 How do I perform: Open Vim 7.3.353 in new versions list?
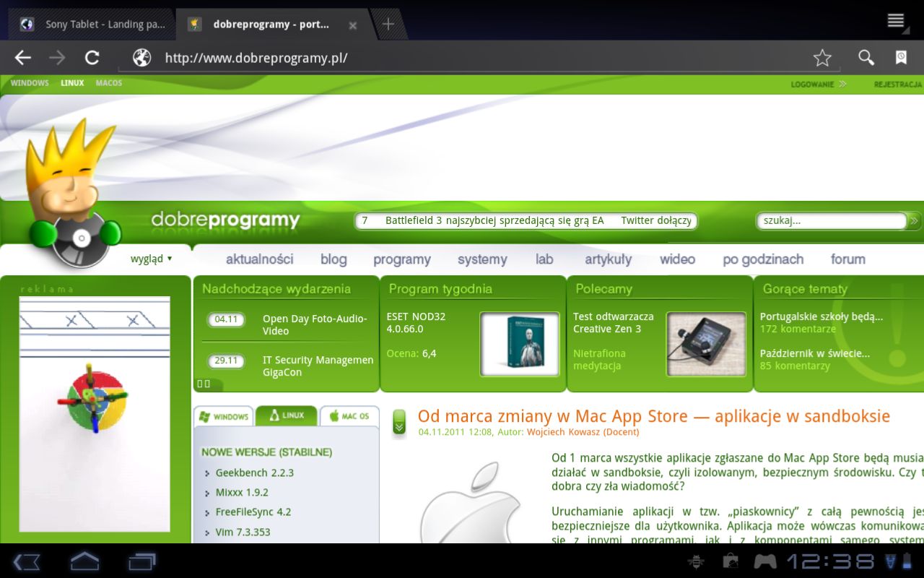click(243, 532)
